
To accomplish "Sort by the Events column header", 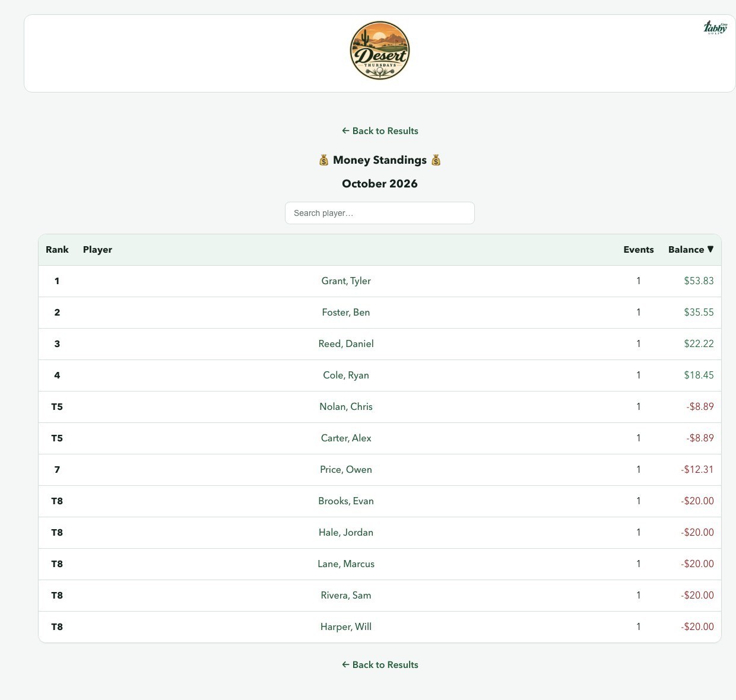I will (x=639, y=250).
